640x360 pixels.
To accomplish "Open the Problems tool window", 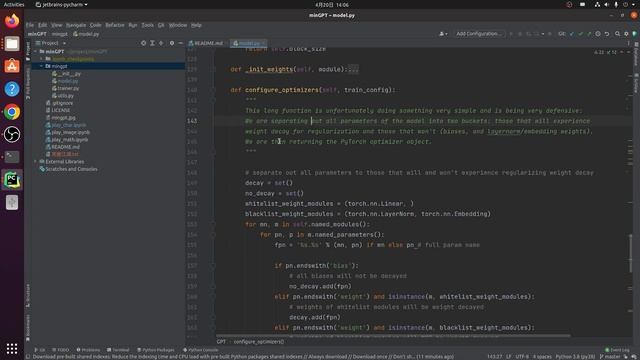I will (x=88, y=350).
